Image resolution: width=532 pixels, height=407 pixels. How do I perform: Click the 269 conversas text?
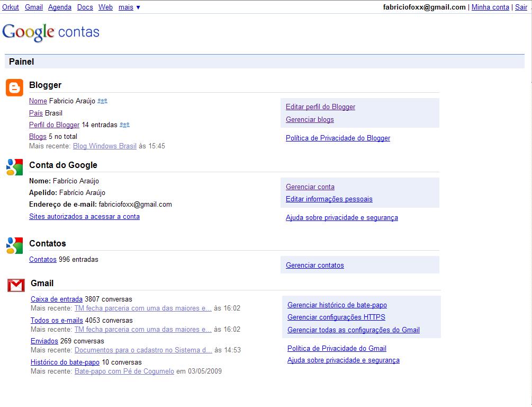tap(82, 341)
